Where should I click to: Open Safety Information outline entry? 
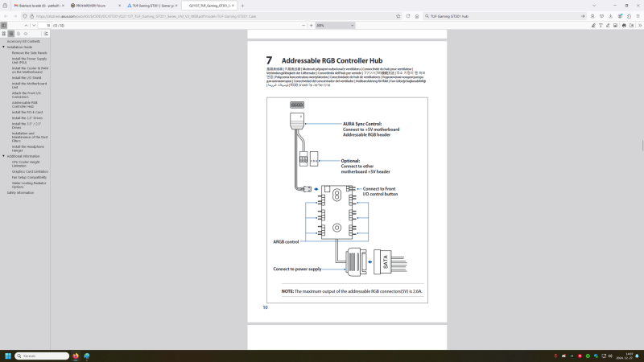click(x=20, y=193)
